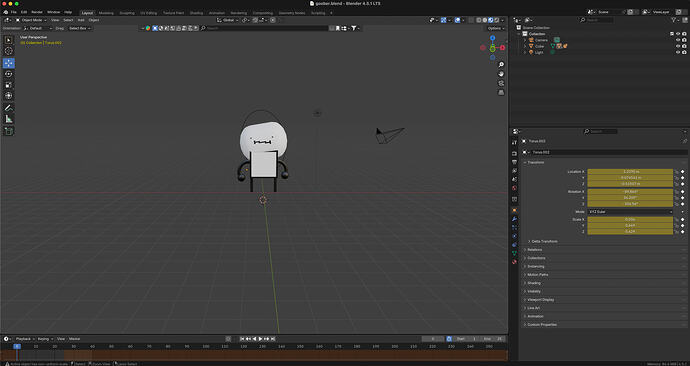
Task: Disable the Cube in renders
Action: click(x=684, y=46)
